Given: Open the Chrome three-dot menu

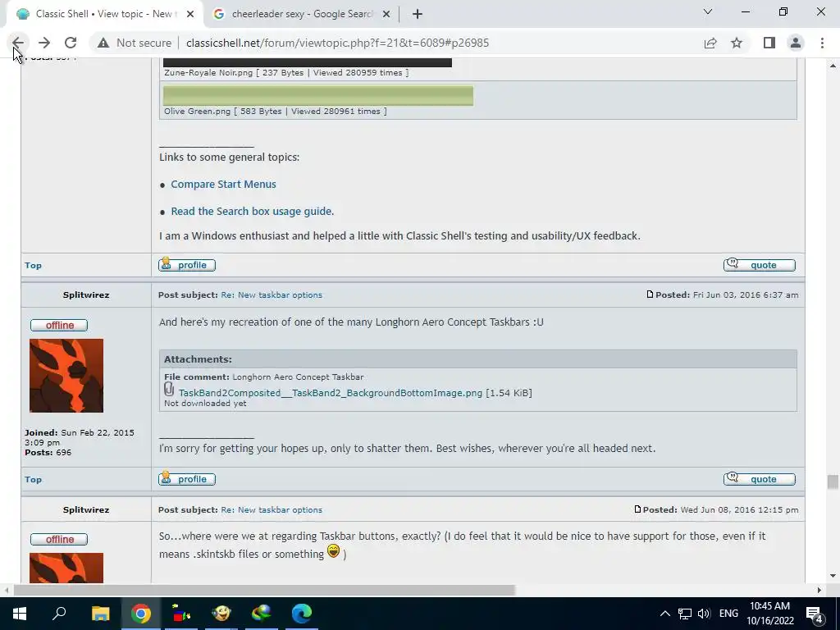Looking at the screenshot, I should click(x=822, y=43).
